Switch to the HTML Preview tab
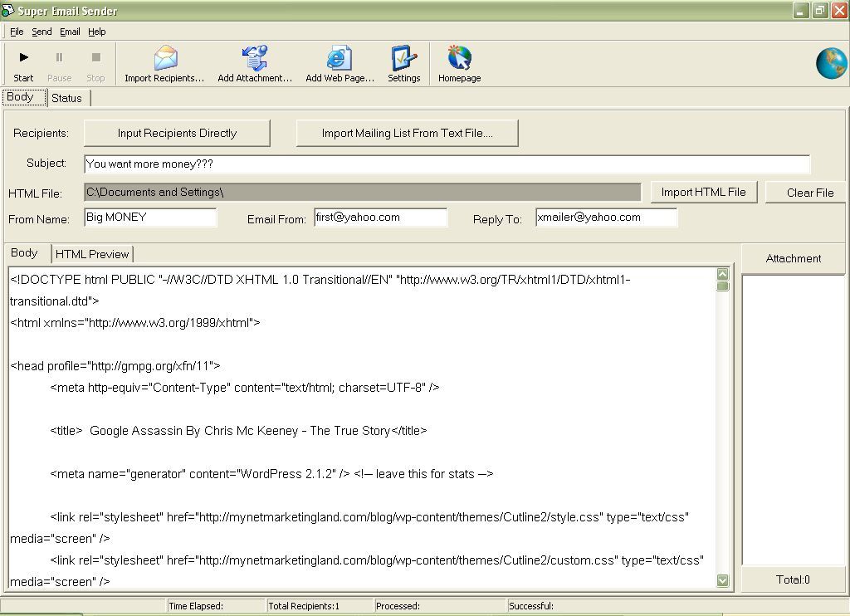The height and width of the screenshot is (616, 850). (x=91, y=253)
